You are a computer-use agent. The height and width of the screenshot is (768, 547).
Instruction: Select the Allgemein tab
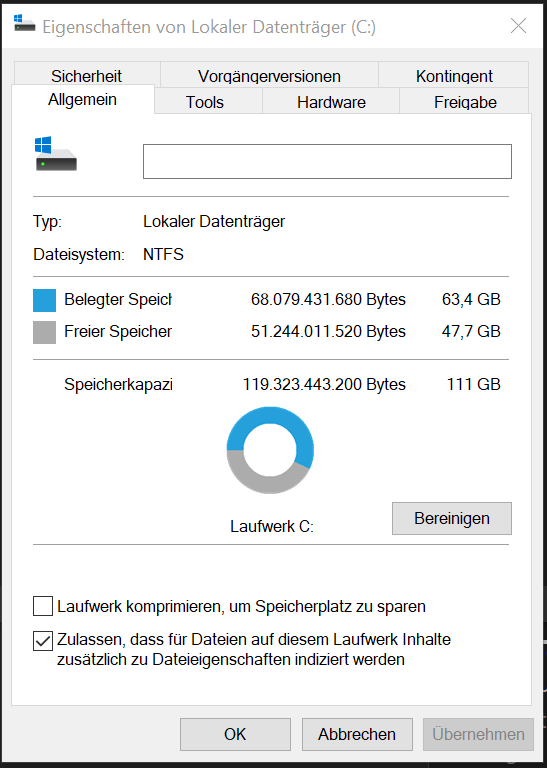click(83, 99)
